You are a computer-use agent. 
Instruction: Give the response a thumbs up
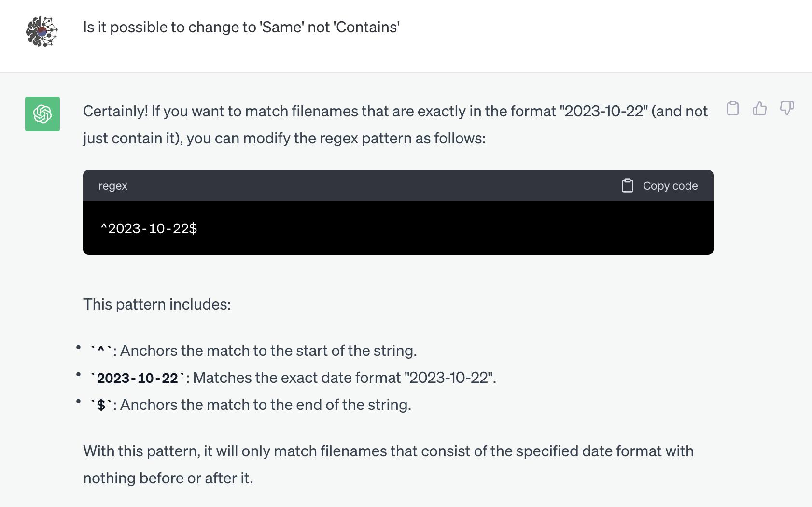(x=759, y=108)
